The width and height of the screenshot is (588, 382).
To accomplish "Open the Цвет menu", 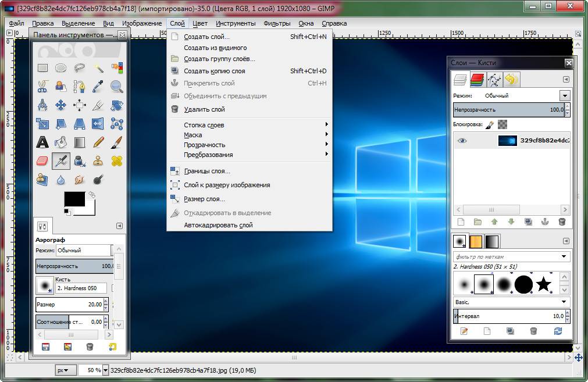I will click(x=200, y=23).
